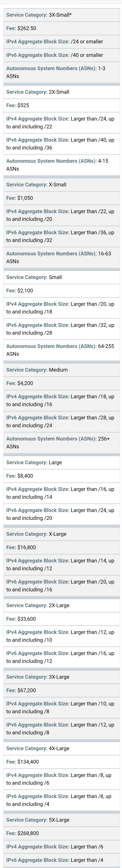122x868 pixels.
Task: Select the 5X-Large service category row
Action: pos(62,820)
